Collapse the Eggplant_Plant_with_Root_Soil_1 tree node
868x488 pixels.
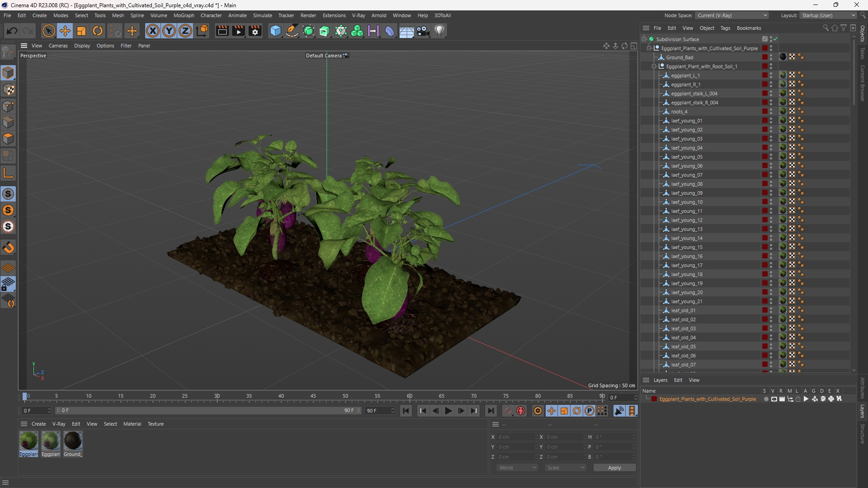click(x=654, y=66)
